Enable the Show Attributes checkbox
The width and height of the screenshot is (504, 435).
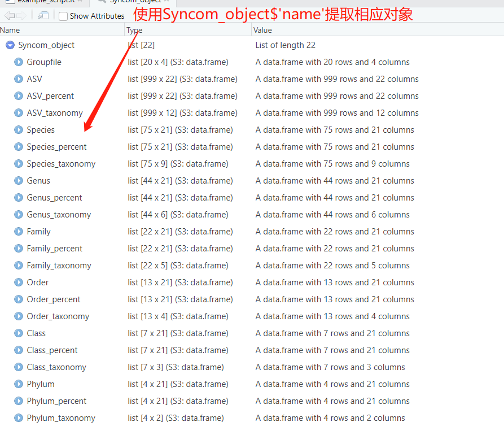point(63,16)
